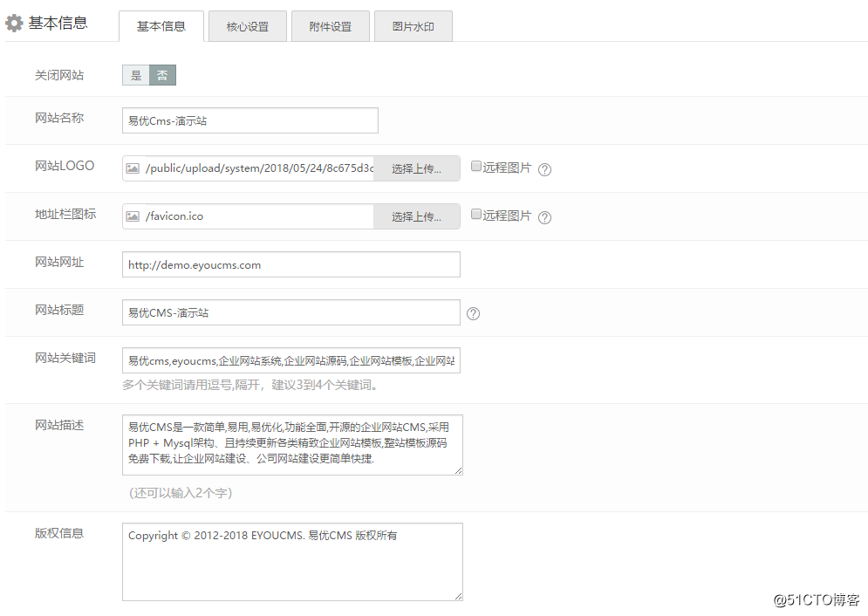Enable 远程图片 checkbox for 网站LOGO
868x616 pixels.
pyautogui.click(x=475, y=166)
